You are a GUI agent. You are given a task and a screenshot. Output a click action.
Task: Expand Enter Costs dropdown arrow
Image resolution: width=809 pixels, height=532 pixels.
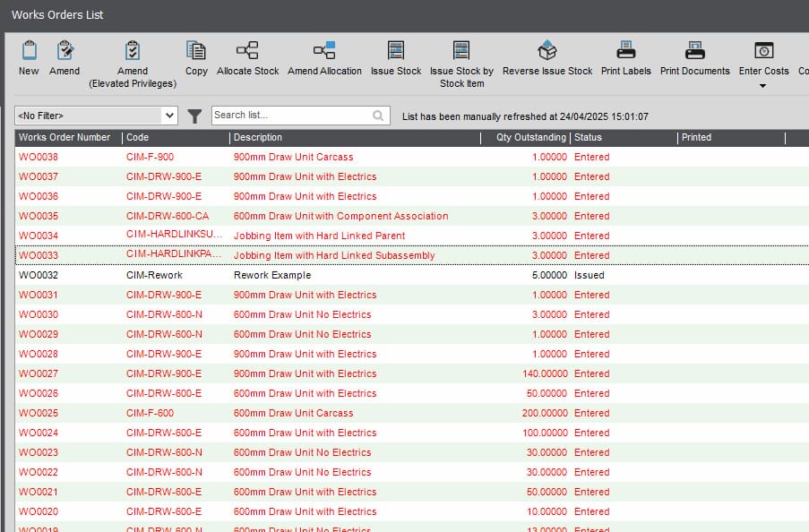tap(762, 86)
